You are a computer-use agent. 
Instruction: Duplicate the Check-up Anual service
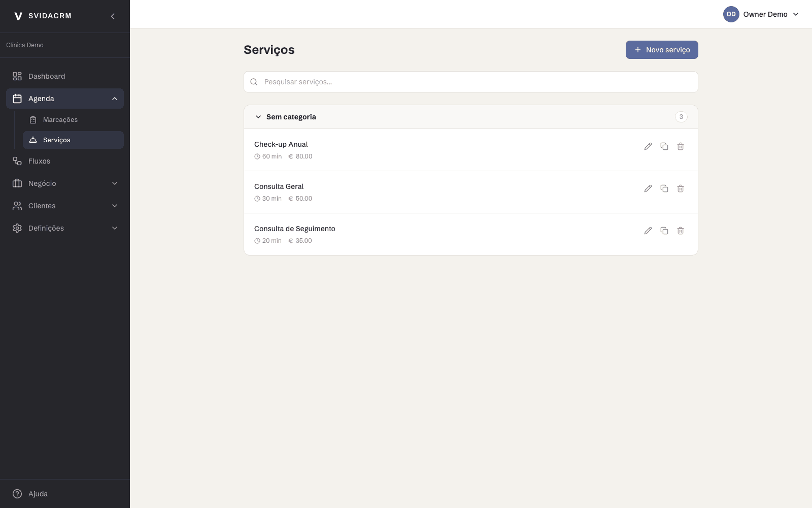tap(664, 146)
